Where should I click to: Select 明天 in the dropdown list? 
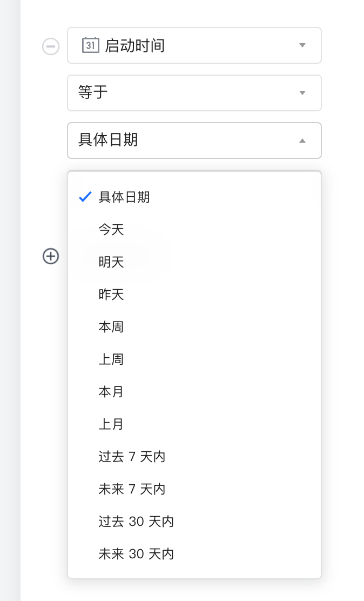(111, 262)
